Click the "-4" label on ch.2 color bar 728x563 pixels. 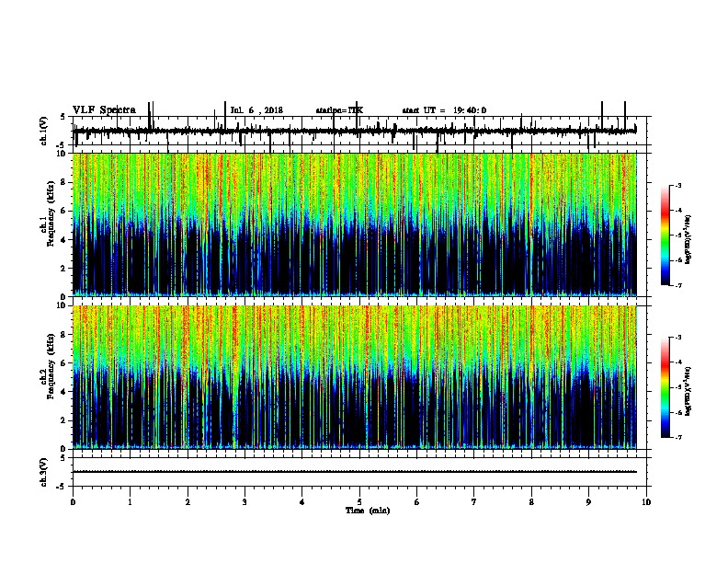click(x=677, y=362)
